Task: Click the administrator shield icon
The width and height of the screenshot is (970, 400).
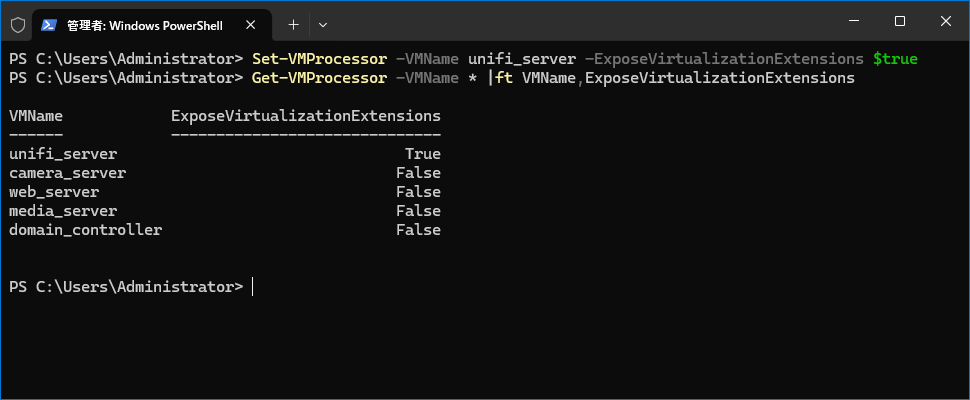Action: [x=17, y=23]
